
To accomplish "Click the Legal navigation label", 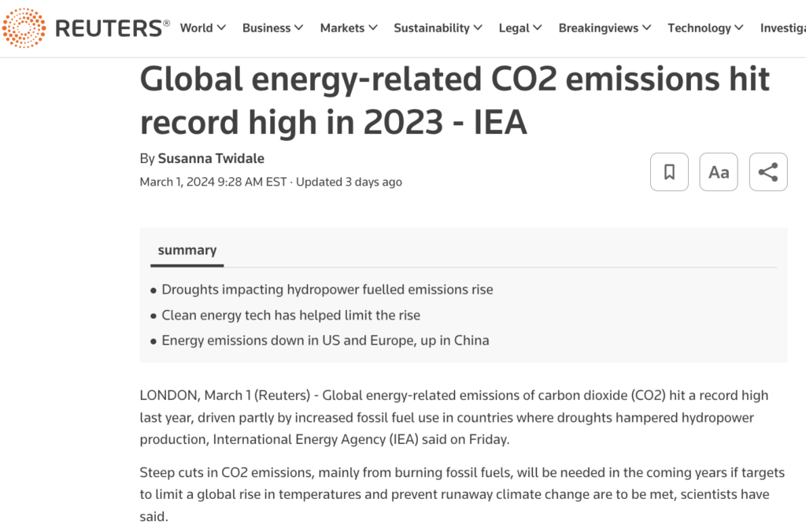I will (514, 28).
